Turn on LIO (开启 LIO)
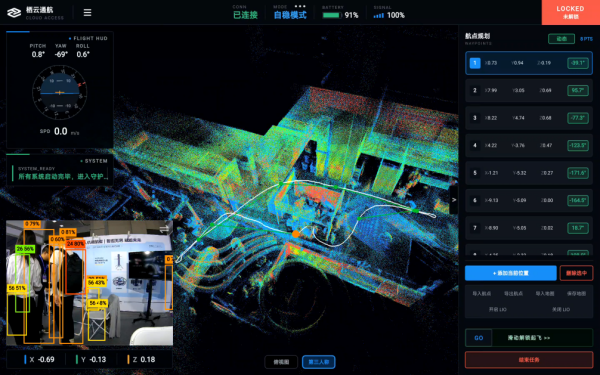This screenshot has width=600, height=375. coord(497,309)
